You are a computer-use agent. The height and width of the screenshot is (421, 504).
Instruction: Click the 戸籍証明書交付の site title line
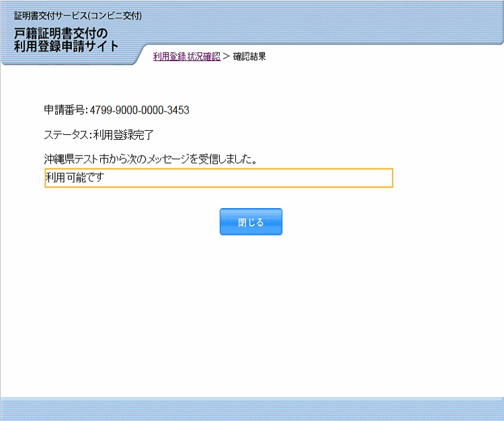[60, 34]
